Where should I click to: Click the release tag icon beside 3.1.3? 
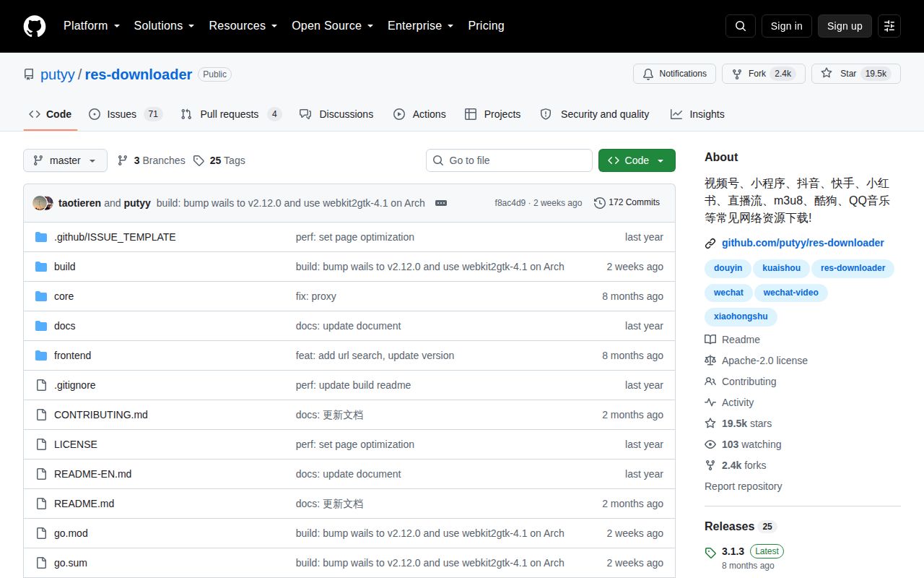pos(710,553)
